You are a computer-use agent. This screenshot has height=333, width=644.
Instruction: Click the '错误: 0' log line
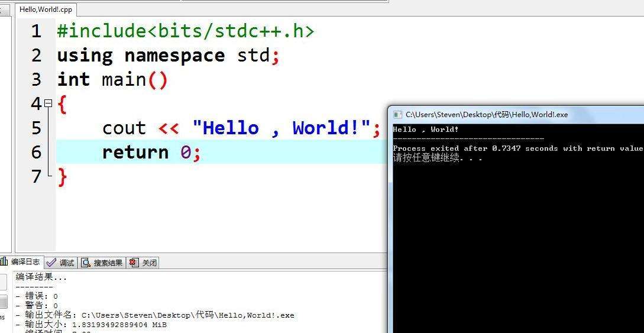[37, 296]
